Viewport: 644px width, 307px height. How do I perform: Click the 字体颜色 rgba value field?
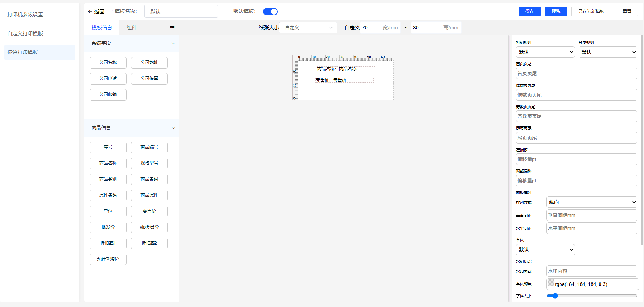(593, 284)
